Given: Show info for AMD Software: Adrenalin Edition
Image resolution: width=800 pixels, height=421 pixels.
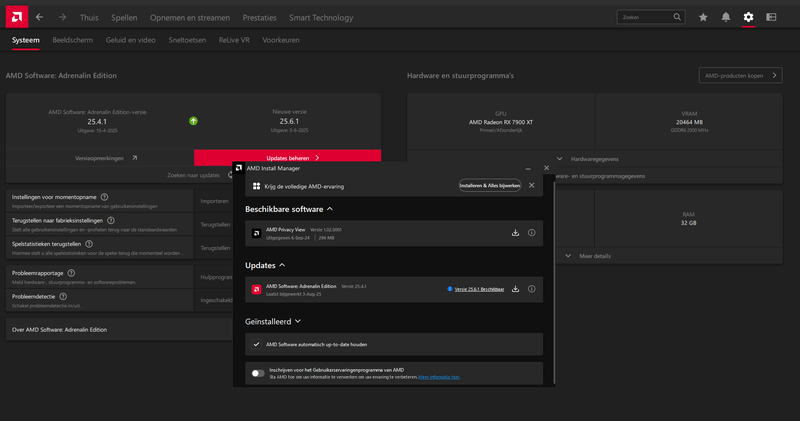Looking at the screenshot, I should [531, 289].
